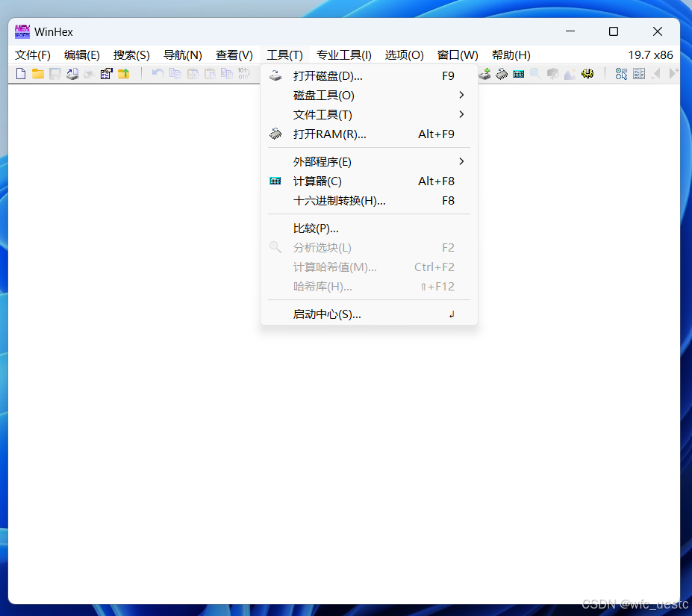692x616 pixels.
Task: Click the folder with green arrow icon
Action: pos(124,74)
